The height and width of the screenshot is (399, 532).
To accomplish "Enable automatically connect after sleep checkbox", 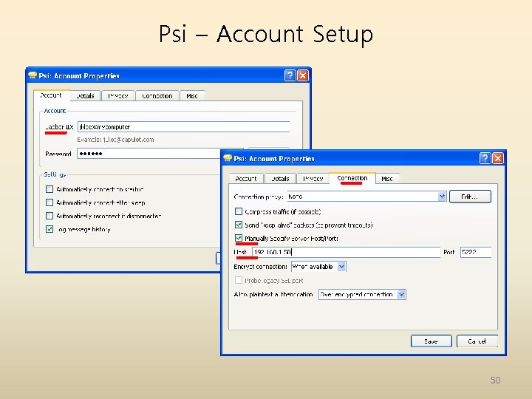I will point(50,202).
